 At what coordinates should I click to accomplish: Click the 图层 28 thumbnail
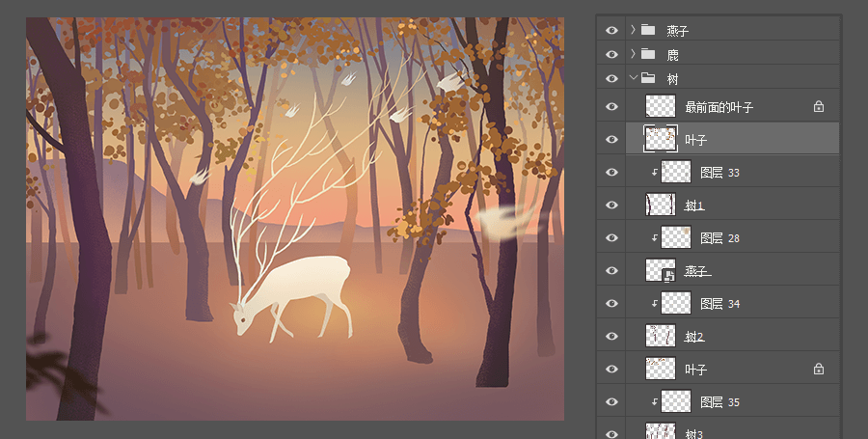tap(676, 237)
